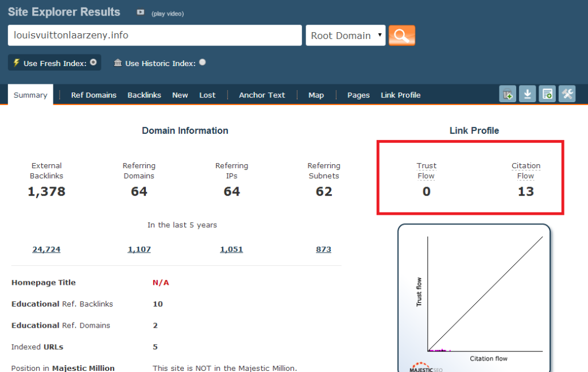Click the download data icon

[527, 94]
